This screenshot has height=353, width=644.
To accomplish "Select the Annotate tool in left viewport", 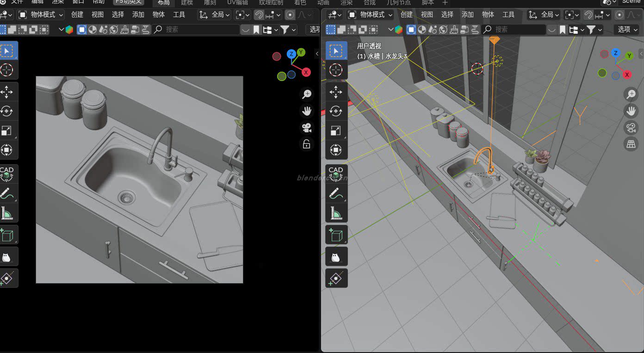I will tap(7, 193).
